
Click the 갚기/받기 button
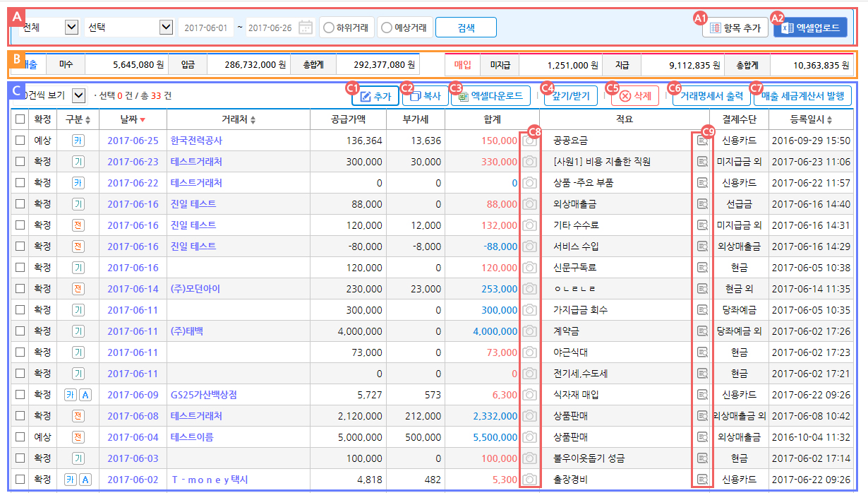571,95
